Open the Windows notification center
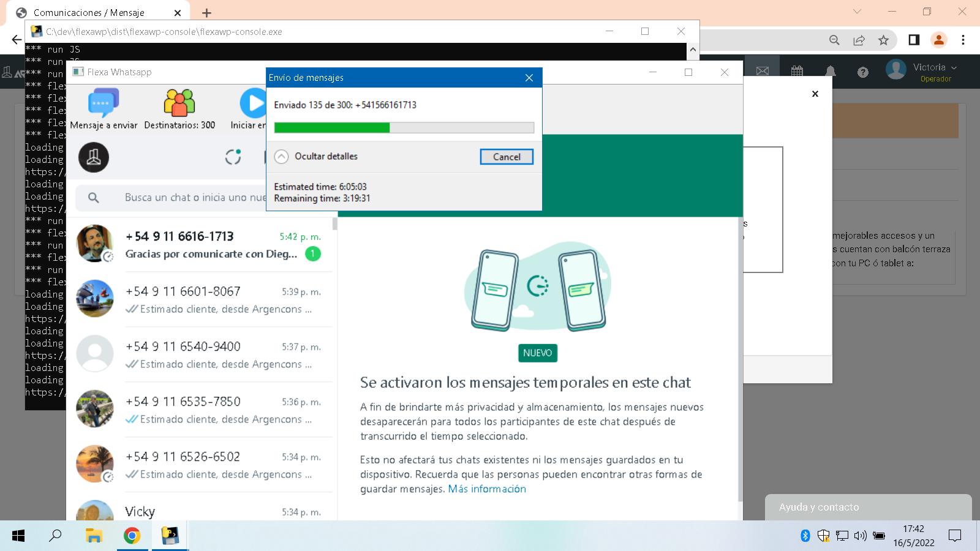This screenshot has width=980, height=551. pos(955,536)
